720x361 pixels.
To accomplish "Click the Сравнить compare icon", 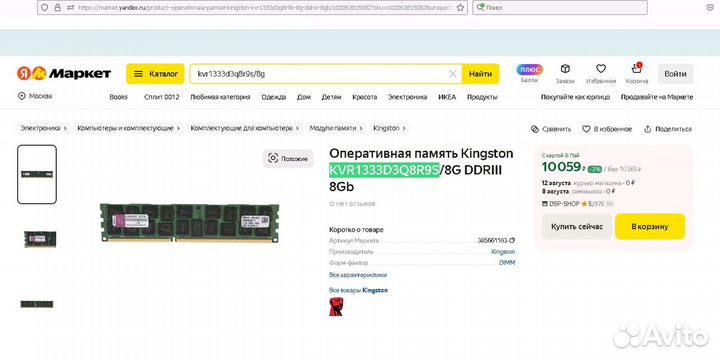I will (x=551, y=129).
